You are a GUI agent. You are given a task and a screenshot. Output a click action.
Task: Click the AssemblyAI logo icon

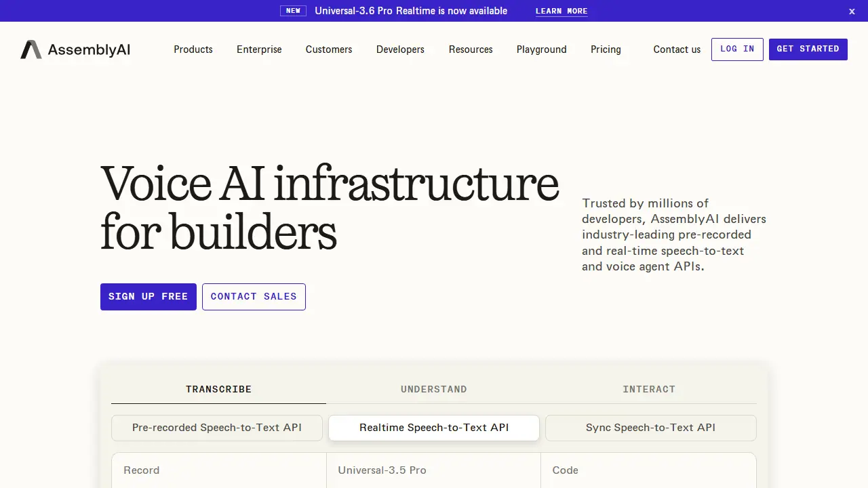[31, 49]
